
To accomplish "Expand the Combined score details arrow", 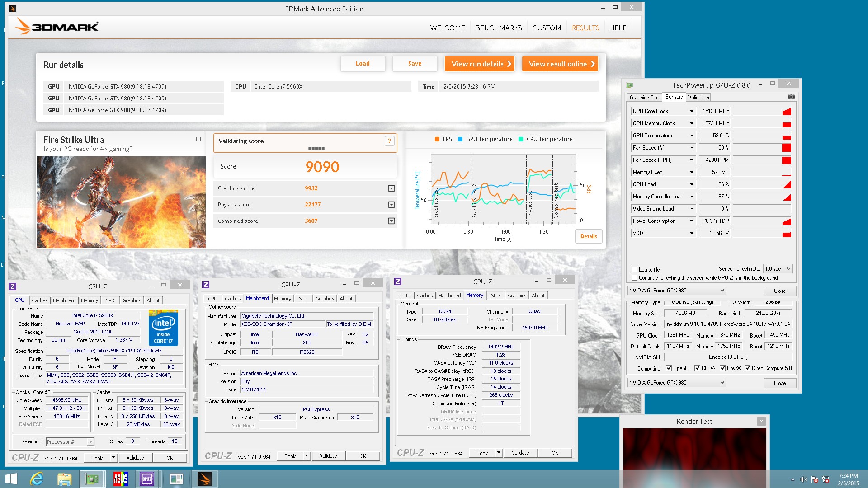I will coord(391,221).
